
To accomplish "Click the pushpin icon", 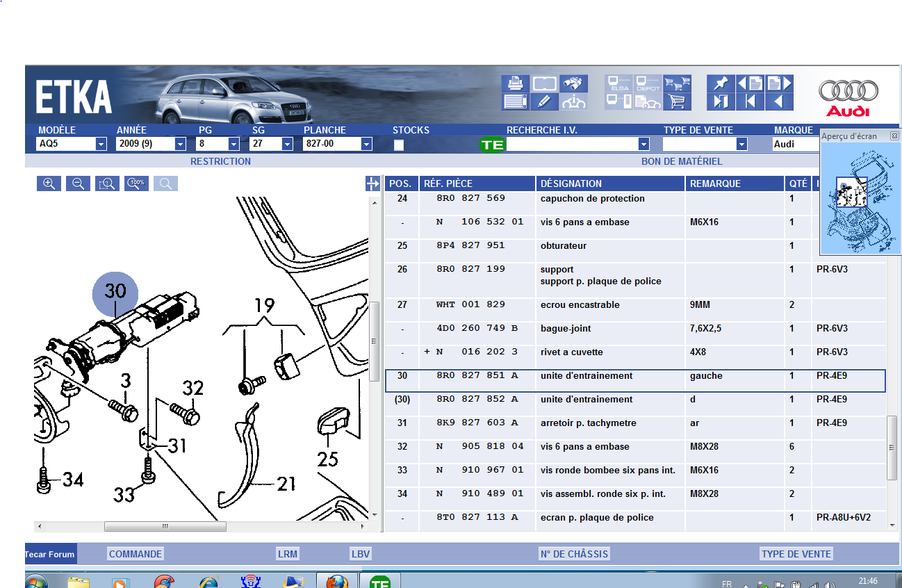I will point(721,83).
